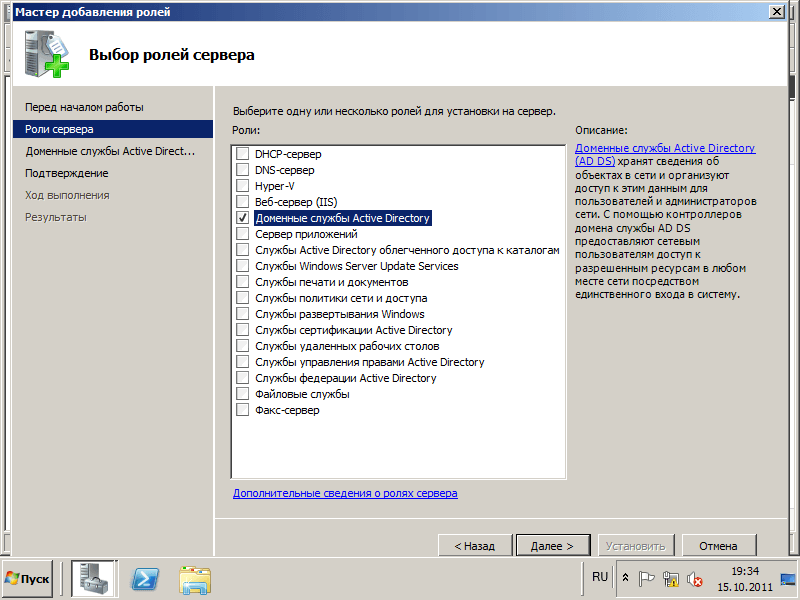800x600 pixels.
Task: Close the Мастер добавления ролей window
Action: (777, 12)
